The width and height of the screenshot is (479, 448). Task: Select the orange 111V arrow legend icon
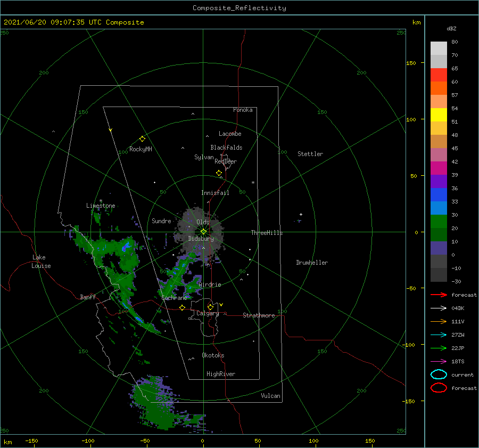(439, 321)
